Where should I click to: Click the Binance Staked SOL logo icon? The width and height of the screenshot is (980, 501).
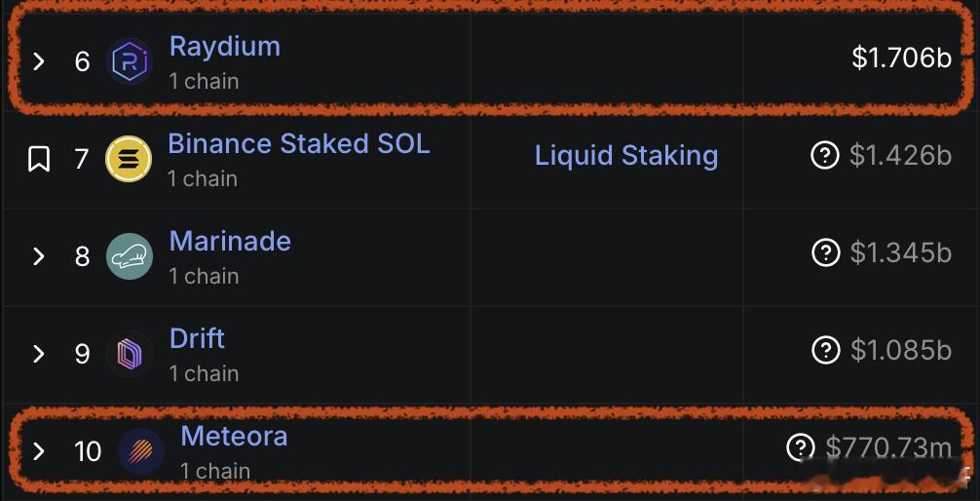[x=129, y=159]
